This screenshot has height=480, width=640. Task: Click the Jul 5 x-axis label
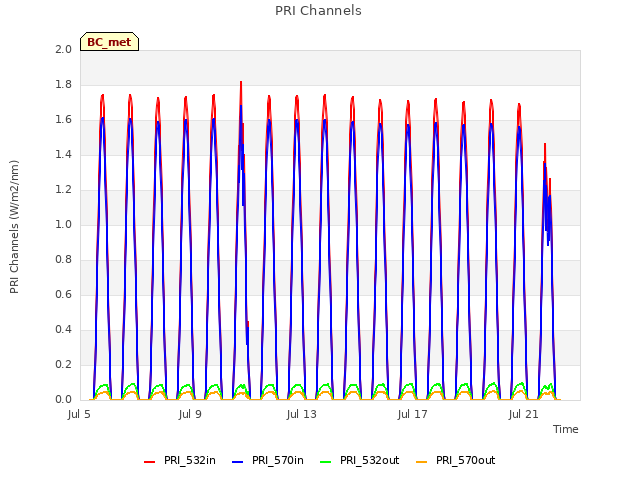(x=79, y=414)
